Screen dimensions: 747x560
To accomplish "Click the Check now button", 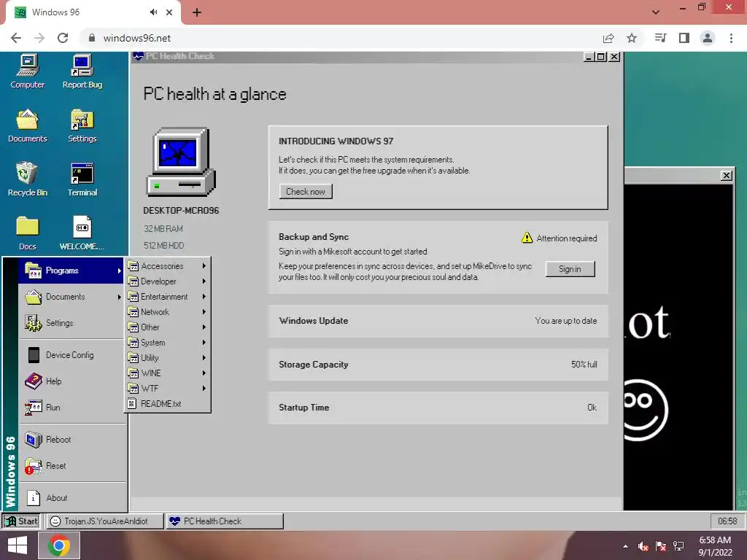I will 306,192.
